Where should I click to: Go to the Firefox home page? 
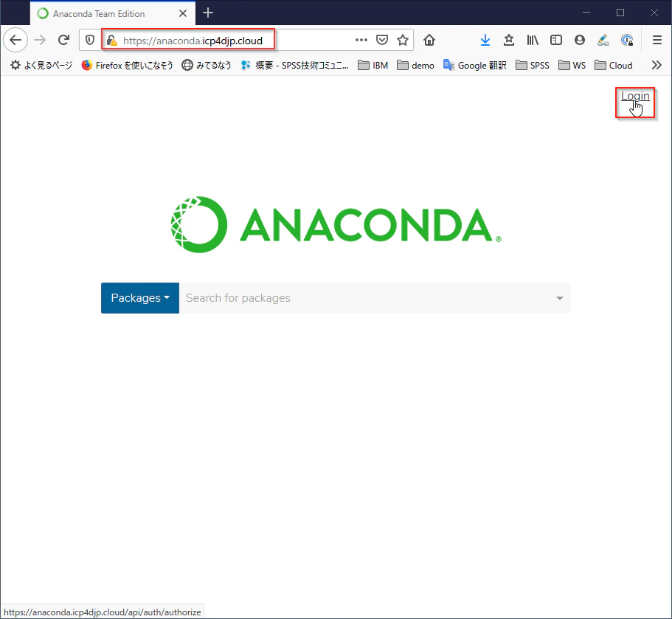pos(429,41)
